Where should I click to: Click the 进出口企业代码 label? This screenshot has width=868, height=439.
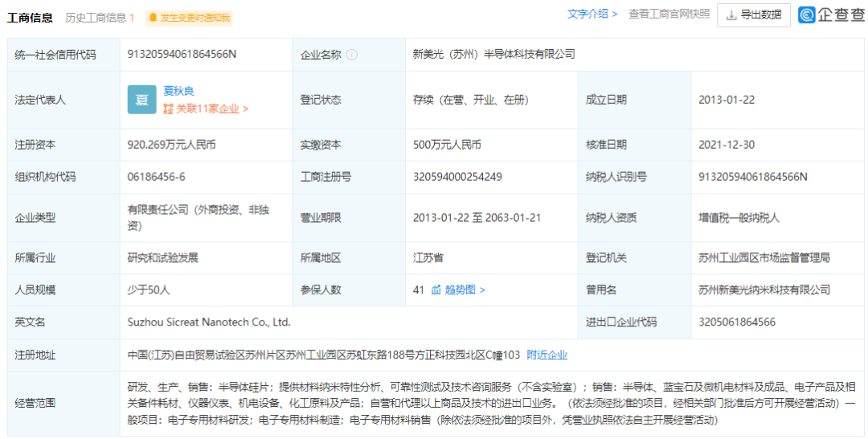621,322
